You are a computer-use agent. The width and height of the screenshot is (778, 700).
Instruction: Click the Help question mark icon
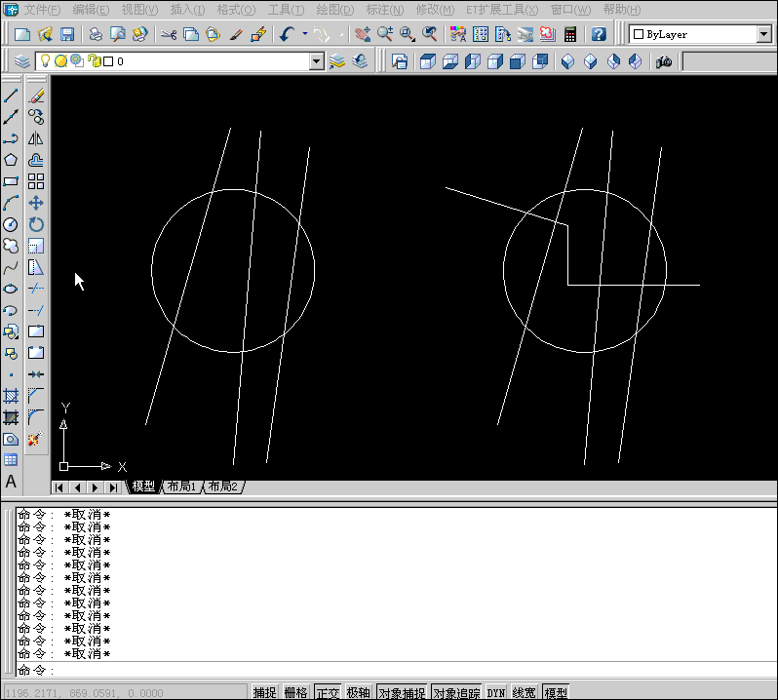[599, 34]
